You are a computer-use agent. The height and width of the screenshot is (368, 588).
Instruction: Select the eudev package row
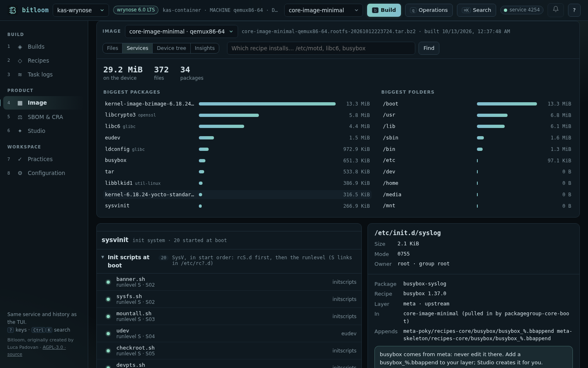[x=237, y=138]
